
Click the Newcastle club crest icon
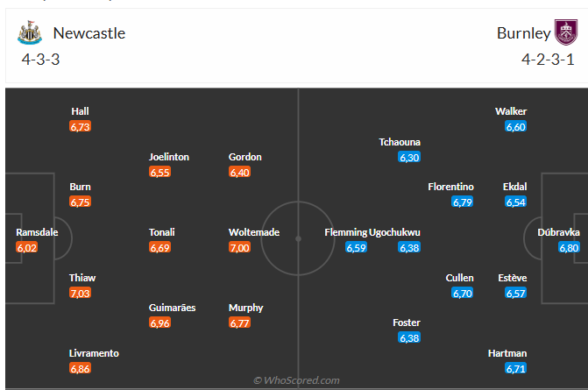click(29, 33)
